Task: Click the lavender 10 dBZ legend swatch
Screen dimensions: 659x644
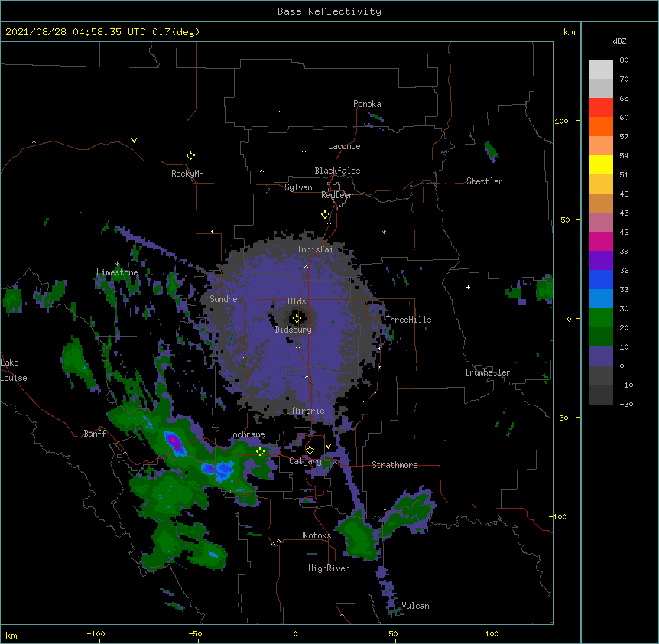Action: click(x=601, y=356)
